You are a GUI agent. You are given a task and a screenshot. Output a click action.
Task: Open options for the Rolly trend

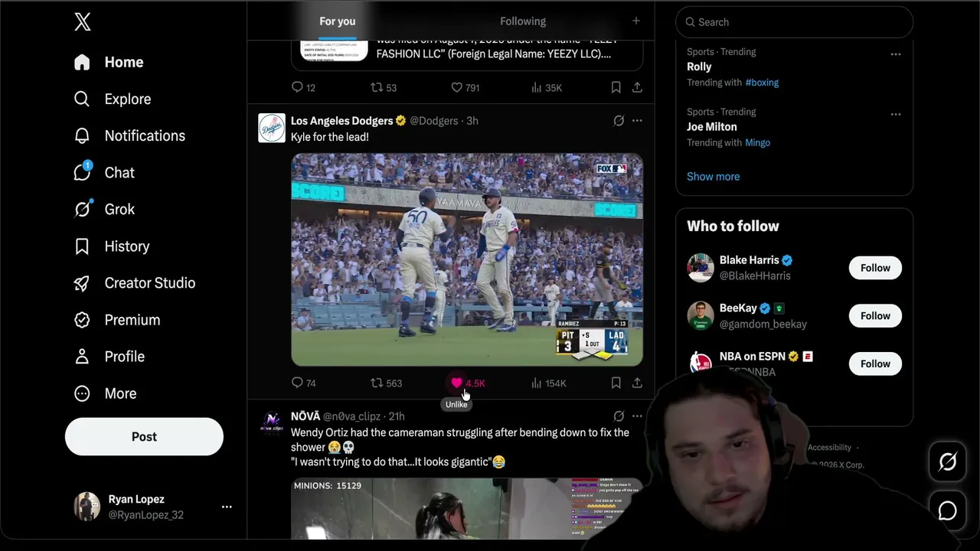[x=896, y=54]
